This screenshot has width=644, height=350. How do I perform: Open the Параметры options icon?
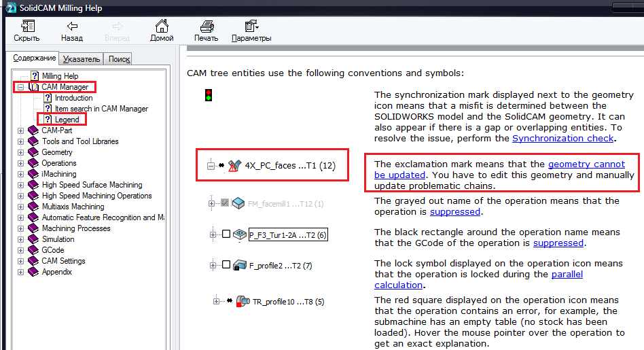251,27
